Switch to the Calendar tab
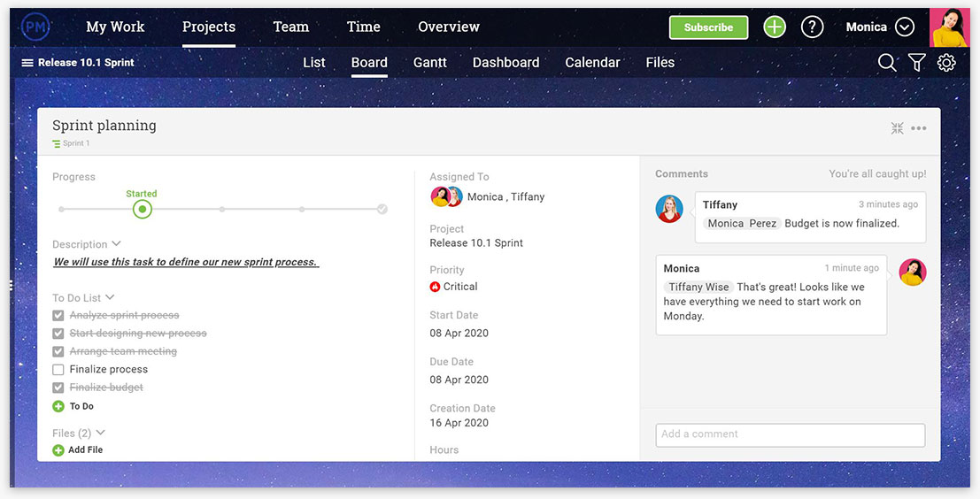 point(592,63)
